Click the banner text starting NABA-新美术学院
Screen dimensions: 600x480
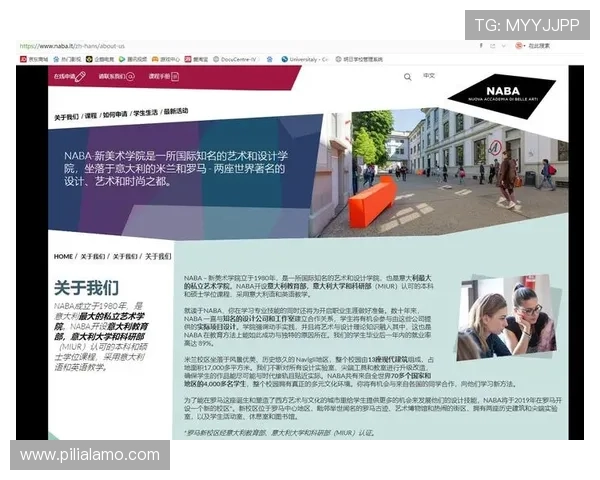[x=176, y=168]
